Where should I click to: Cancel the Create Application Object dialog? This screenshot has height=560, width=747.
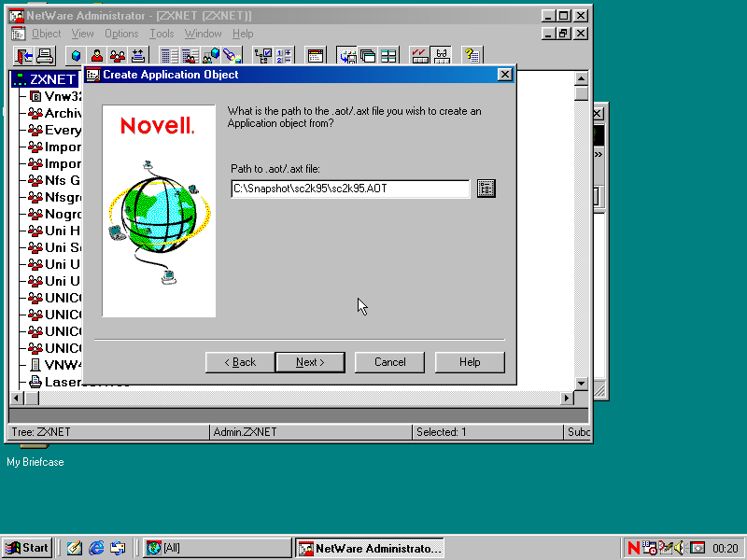coord(389,362)
